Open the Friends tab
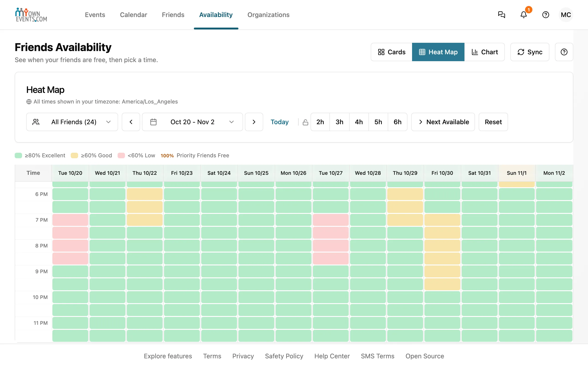Screen dimensions: 588x368 click(173, 15)
